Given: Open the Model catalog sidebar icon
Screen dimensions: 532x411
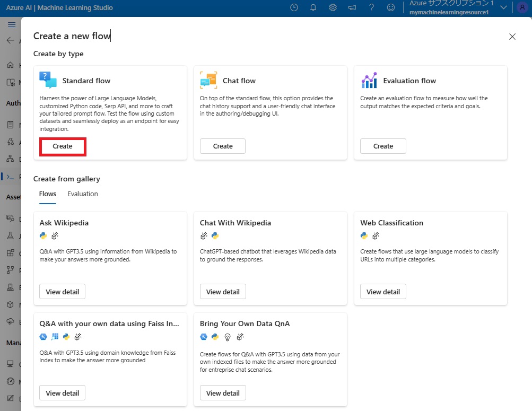Looking at the screenshot, I should click(x=11, y=82).
